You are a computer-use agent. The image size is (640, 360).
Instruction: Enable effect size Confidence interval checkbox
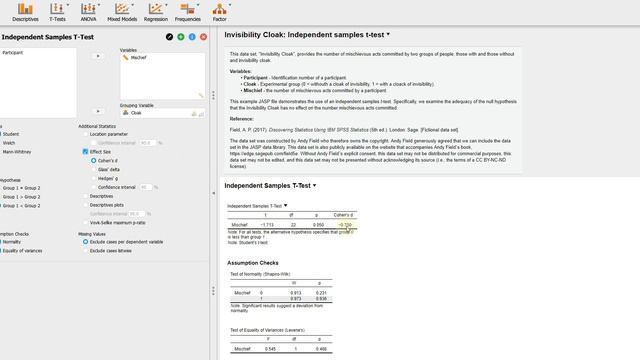coord(93,187)
